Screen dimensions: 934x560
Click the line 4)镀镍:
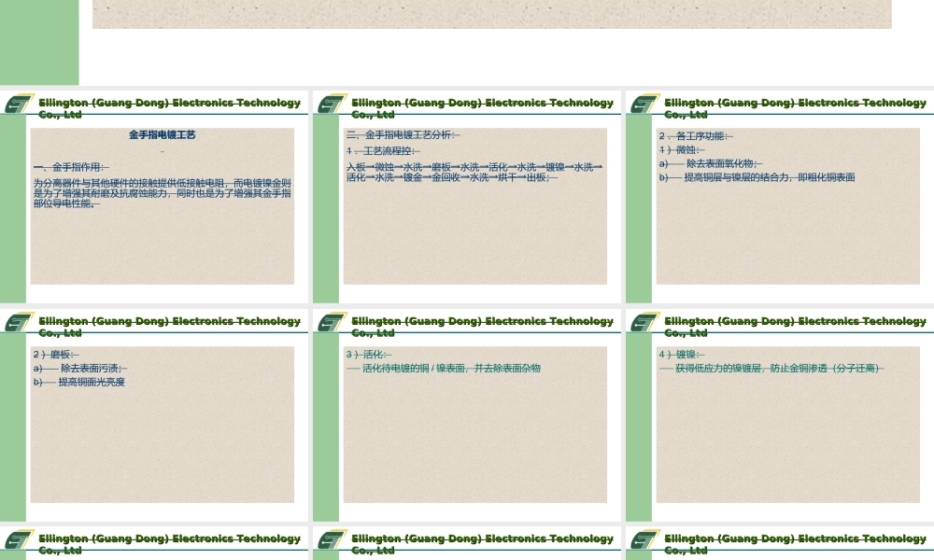pos(682,355)
